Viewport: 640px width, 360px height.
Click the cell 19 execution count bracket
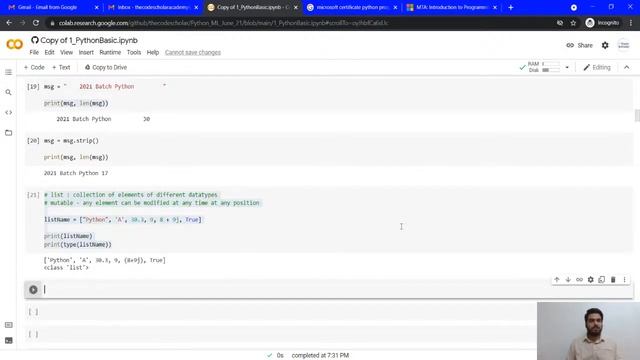click(33, 87)
